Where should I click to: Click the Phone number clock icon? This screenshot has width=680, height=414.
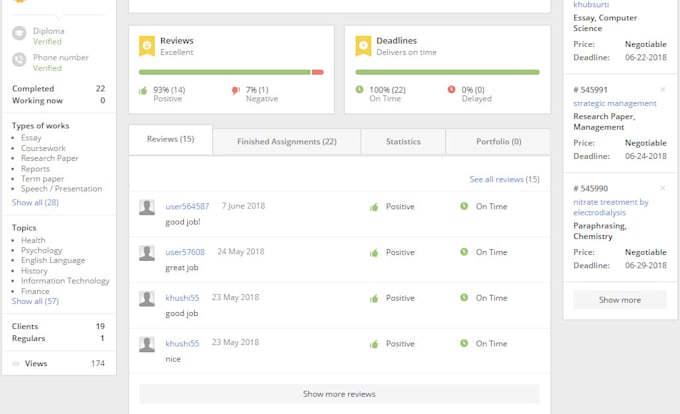point(19,59)
